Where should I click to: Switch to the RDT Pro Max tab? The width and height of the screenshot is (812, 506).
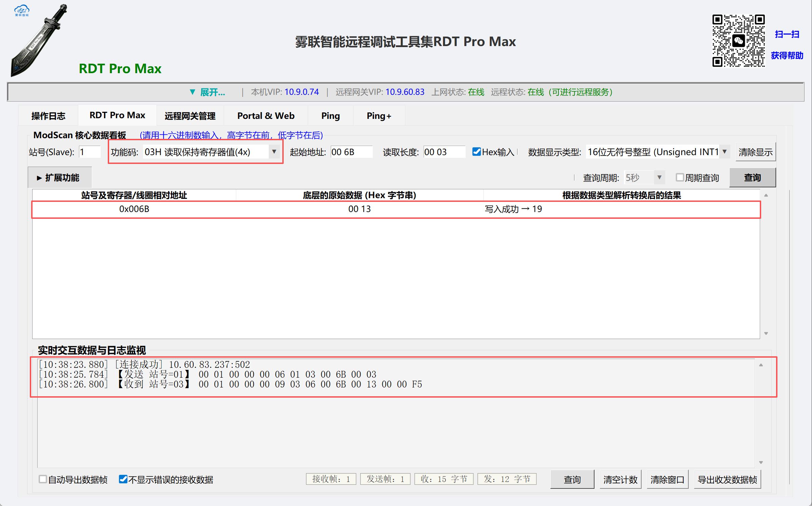pyautogui.click(x=117, y=115)
